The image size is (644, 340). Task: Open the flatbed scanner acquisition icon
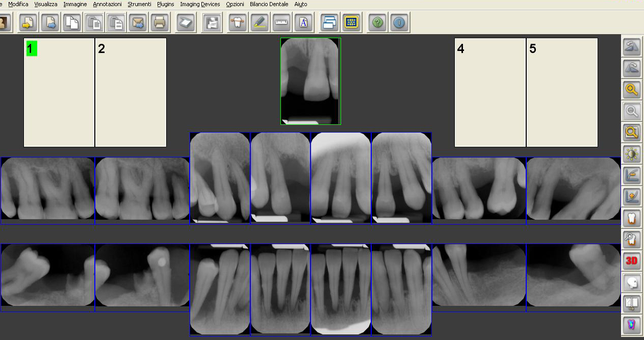click(186, 22)
